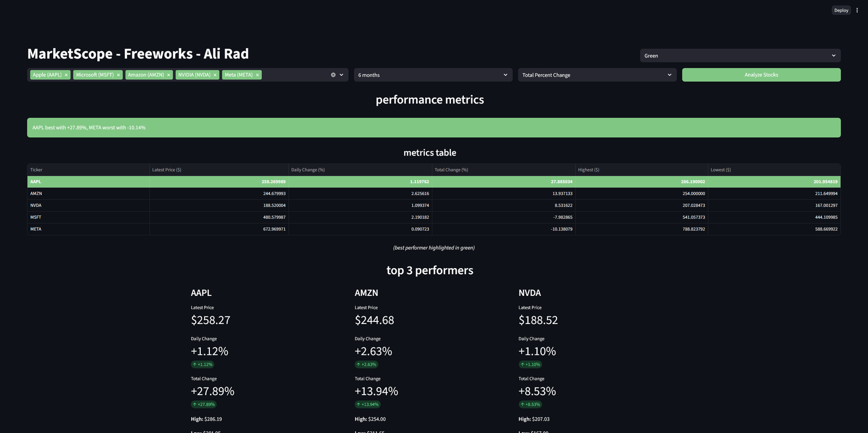The height and width of the screenshot is (433, 868).
Task: Click the High: $286.19 text
Action: click(x=206, y=419)
